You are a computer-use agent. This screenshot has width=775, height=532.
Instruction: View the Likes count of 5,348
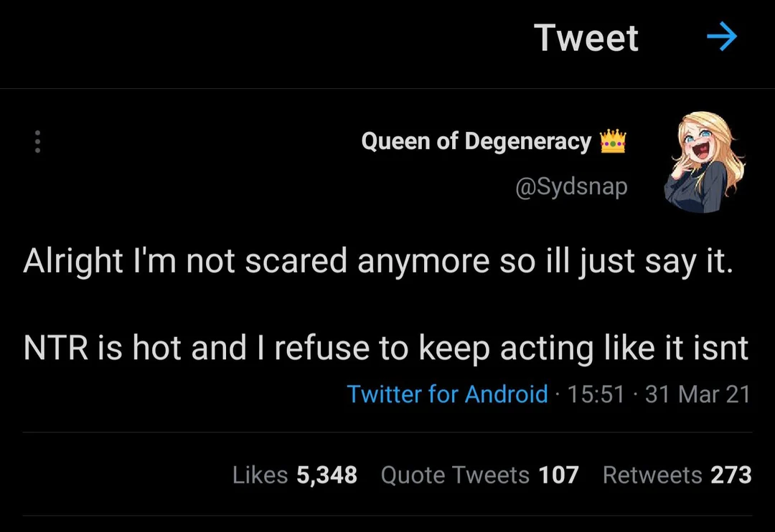coord(296,474)
